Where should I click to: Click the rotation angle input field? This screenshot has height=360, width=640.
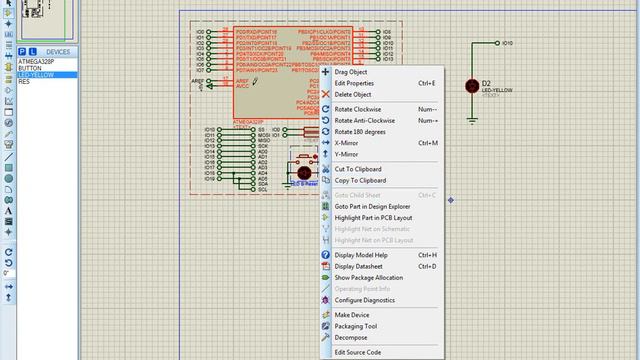pos(9,273)
